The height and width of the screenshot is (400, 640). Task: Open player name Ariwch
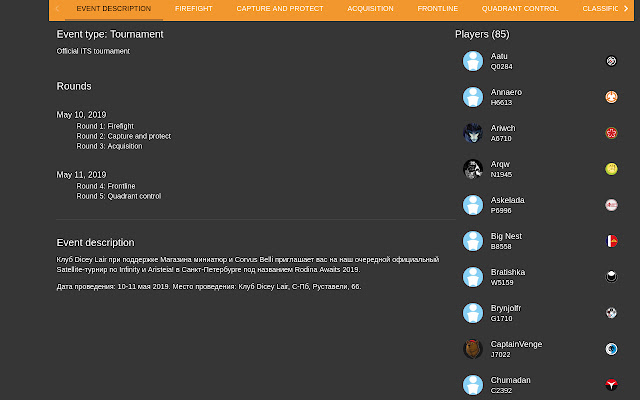click(x=503, y=128)
